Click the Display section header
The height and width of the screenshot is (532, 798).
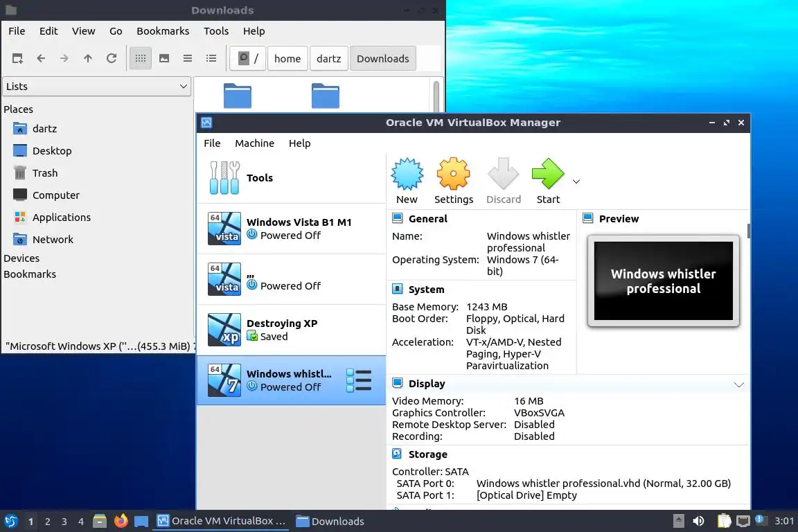[x=427, y=383]
